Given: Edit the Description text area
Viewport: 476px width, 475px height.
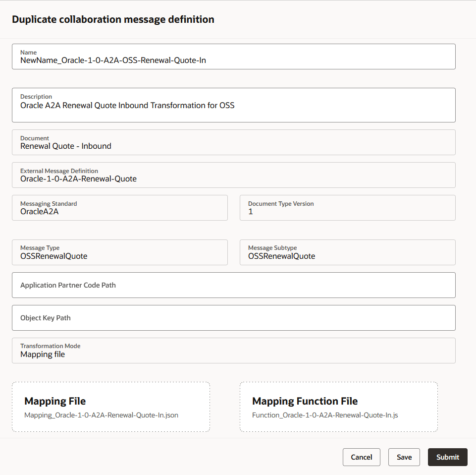Looking at the screenshot, I should click(233, 105).
